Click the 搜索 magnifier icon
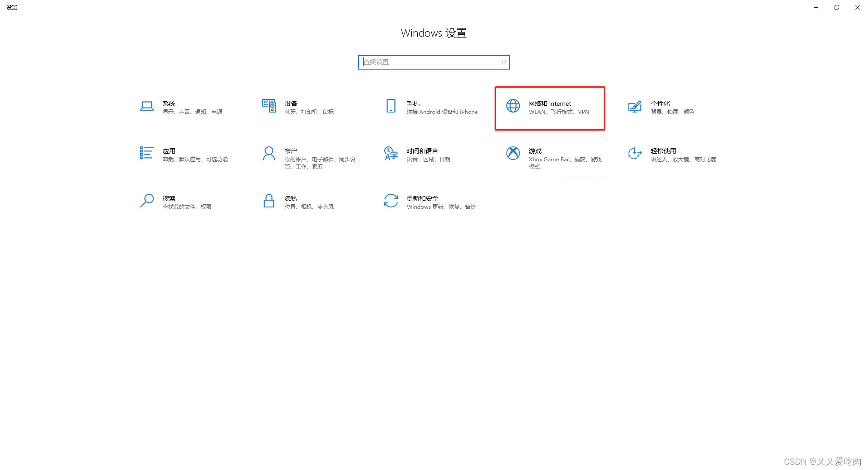The image size is (868, 470). click(146, 201)
